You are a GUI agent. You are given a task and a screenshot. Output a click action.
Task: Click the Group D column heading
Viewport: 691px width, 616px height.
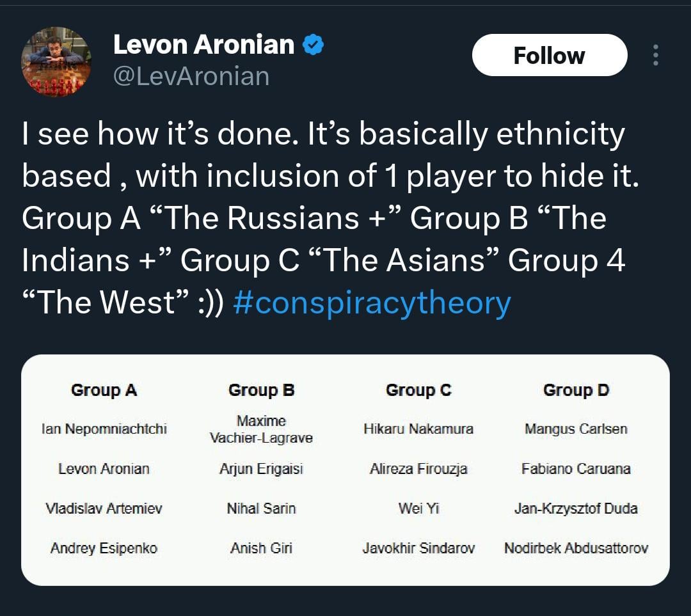pyautogui.click(x=576, y=390)
